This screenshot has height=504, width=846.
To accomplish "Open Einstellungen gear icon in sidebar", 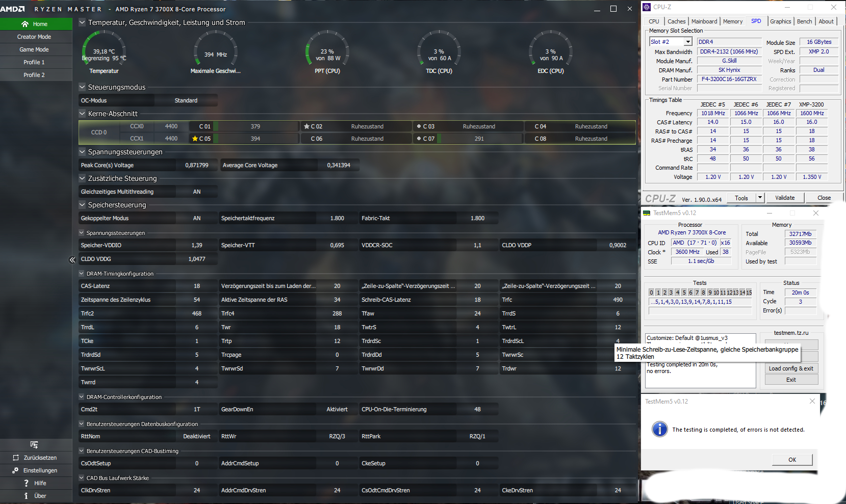I will pyautogui.click(x=15, y=470).
